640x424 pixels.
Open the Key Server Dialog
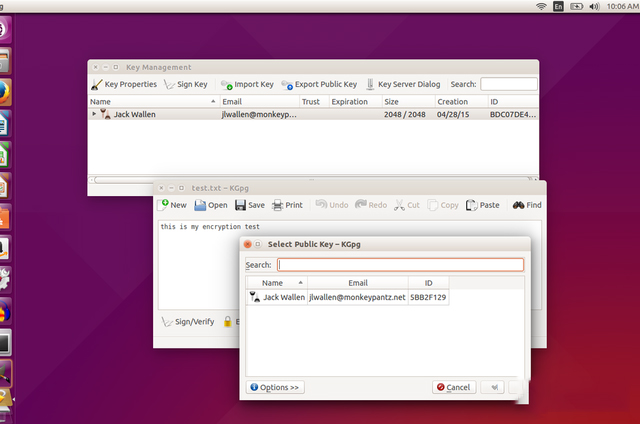403,84
